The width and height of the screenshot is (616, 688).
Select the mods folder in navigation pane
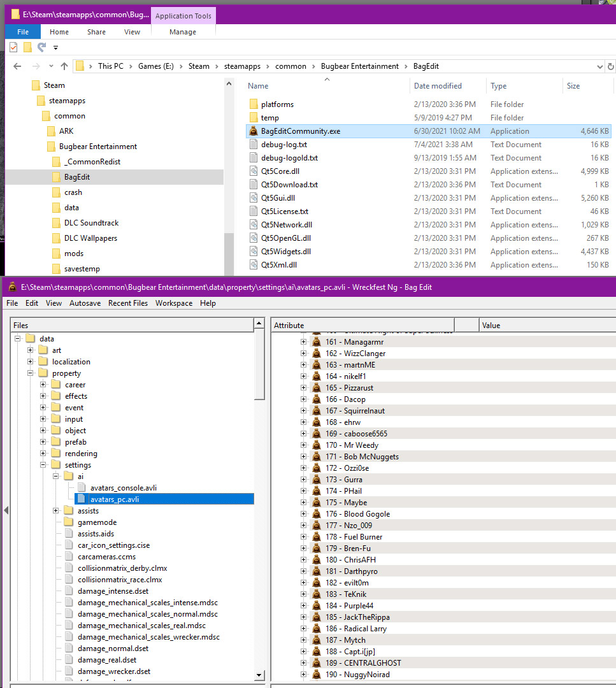74,253
